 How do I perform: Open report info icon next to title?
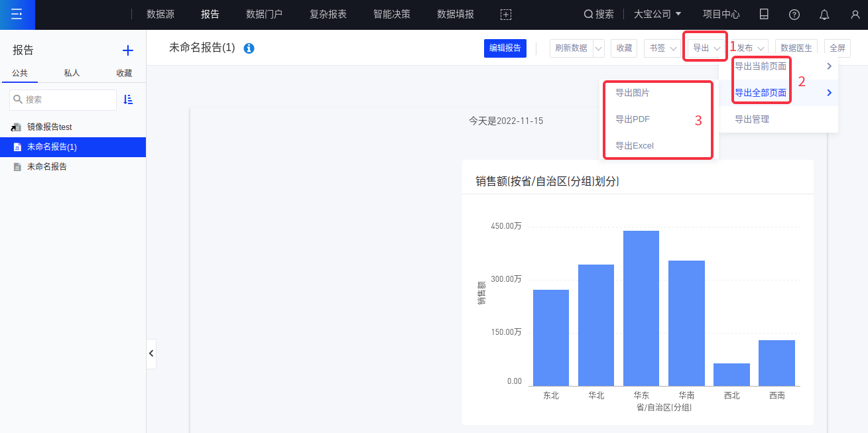coord(249,48)
